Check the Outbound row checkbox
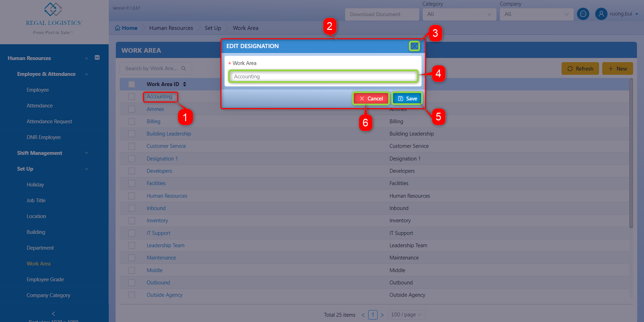The height and width of the screenshot is (322, 644). coord(132,283)
